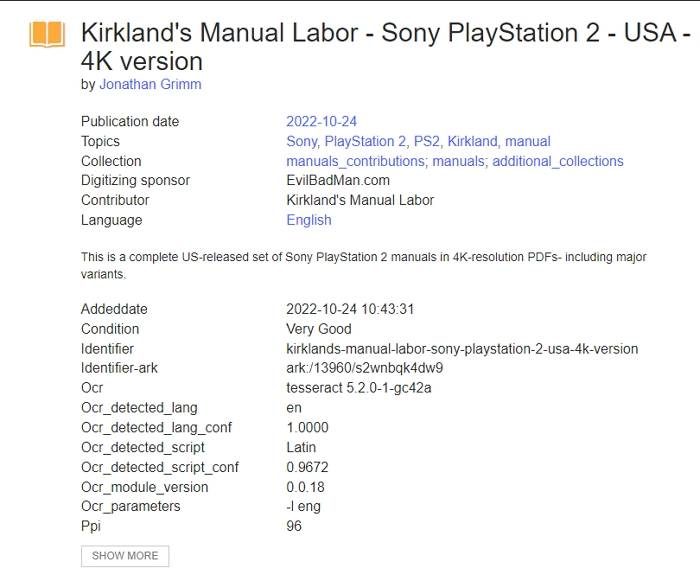Click the orange book texts icon

tap(47, 35)
